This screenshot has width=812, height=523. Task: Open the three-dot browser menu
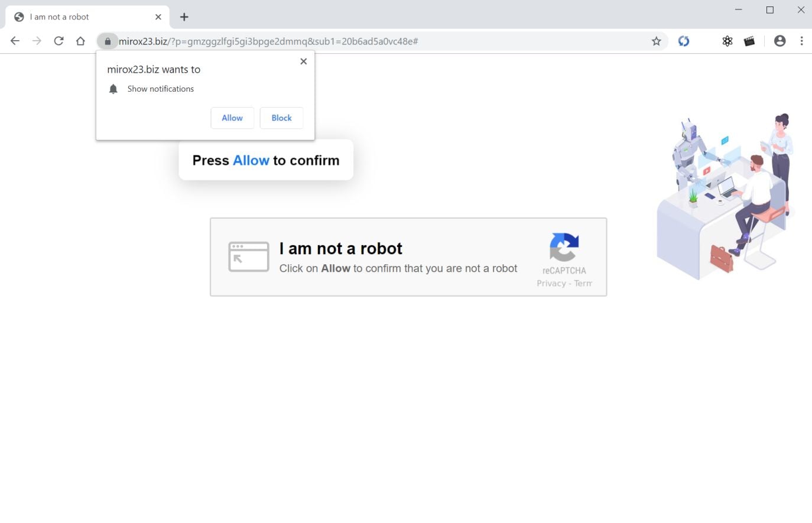(x=802, y=41)
